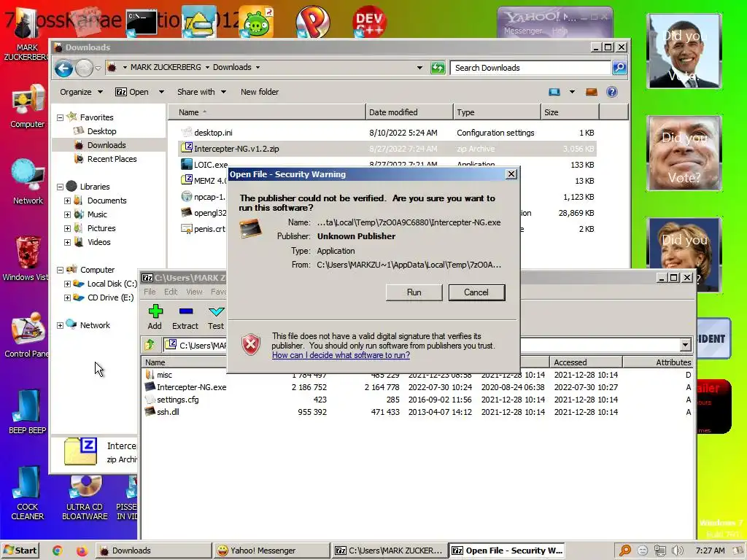This screenshot has height=560, width=747.
Task: Launch Chrome from the taskbar quick launch
Action: (58, 551)
